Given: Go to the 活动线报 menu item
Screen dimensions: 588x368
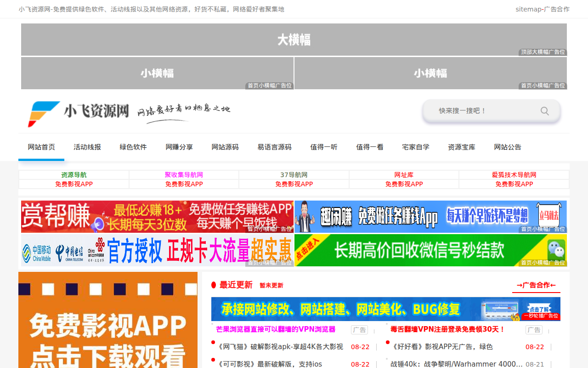Looking at the screenshot, I should pos(87,147).
